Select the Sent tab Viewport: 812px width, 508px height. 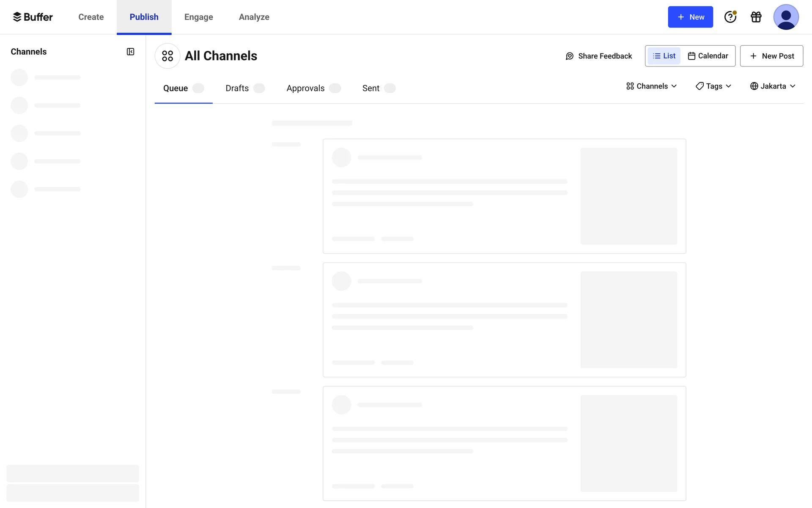click(371, 88)
